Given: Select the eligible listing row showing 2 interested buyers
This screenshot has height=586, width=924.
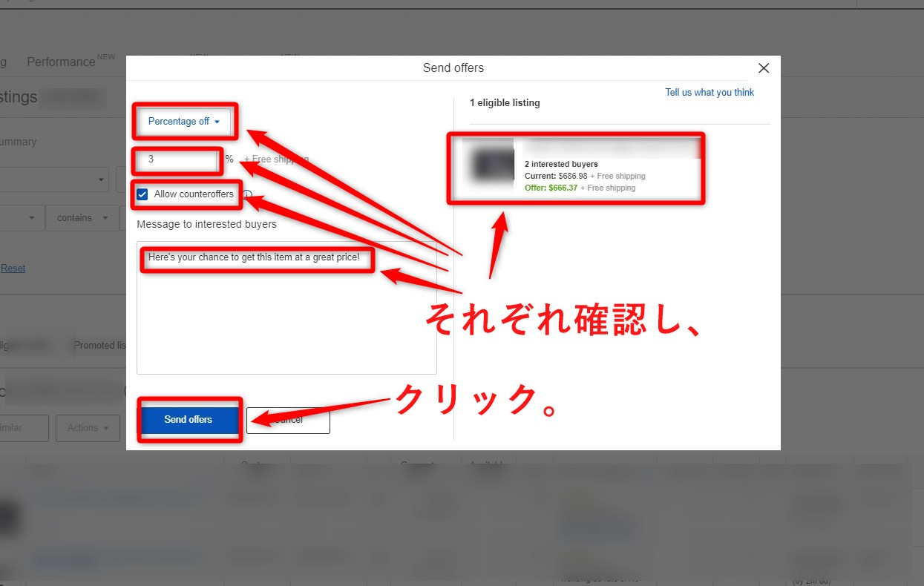Looking at the screenshot, I should click(576, 168).
